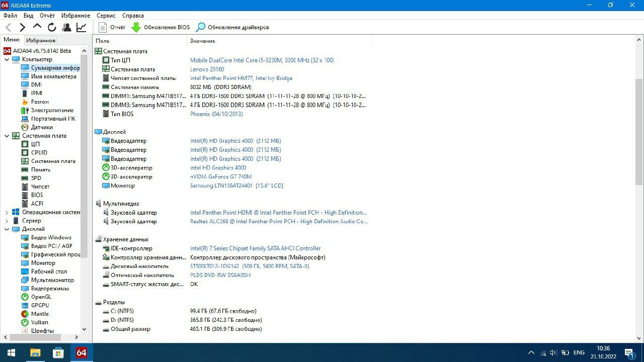Open the Сервис menu
The width and height of the screenshot is (644, 362).
[x=106, y=16]
